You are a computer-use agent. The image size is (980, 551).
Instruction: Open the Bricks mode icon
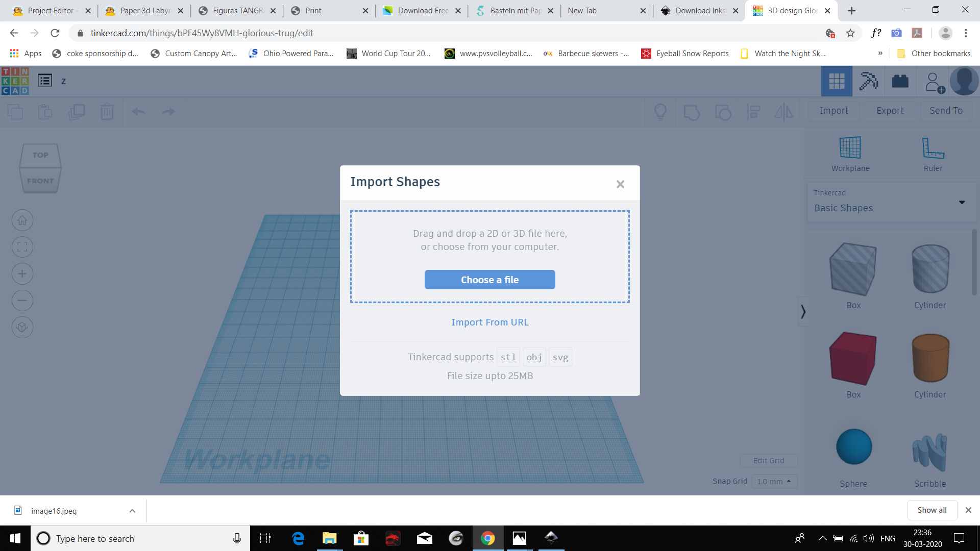[900, 81]
